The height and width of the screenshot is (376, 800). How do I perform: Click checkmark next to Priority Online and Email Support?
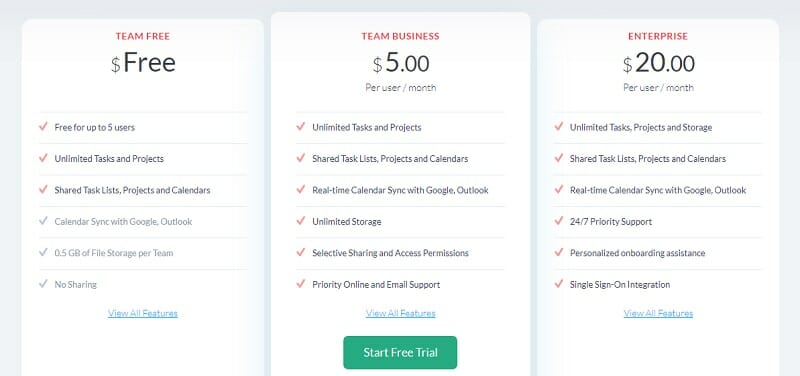tap(301, 284)
